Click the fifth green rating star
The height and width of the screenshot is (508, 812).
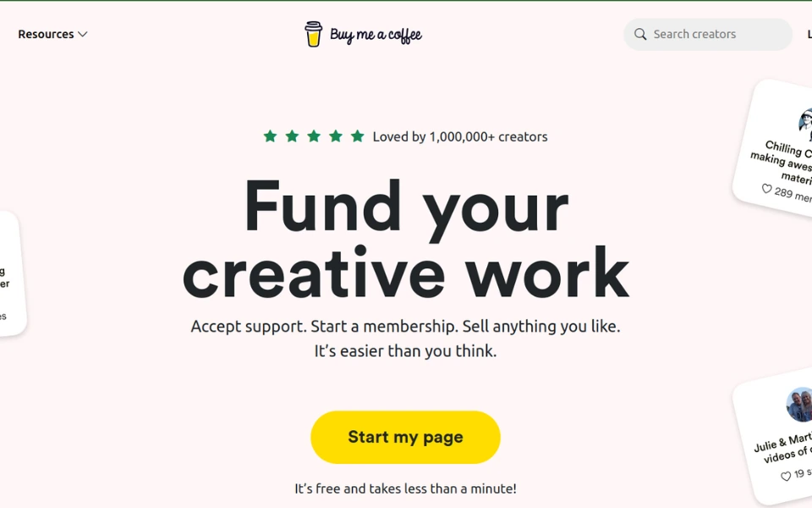tap(357, 136)
